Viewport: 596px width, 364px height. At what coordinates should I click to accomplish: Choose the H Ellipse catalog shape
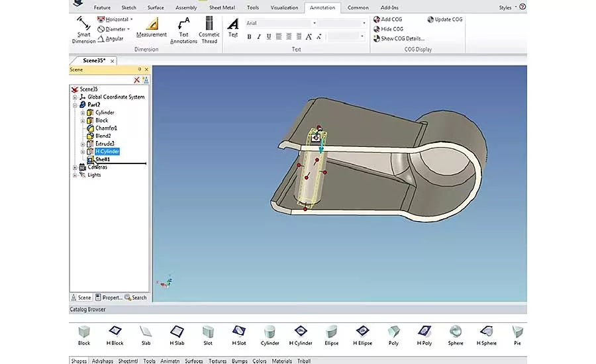tap(363, 336)
